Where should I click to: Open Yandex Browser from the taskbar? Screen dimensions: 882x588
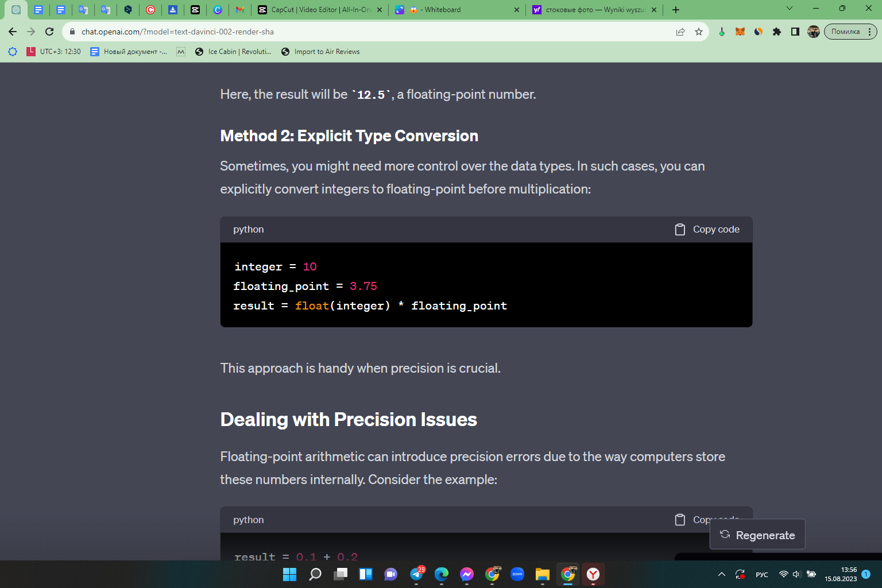click(593, 574)
